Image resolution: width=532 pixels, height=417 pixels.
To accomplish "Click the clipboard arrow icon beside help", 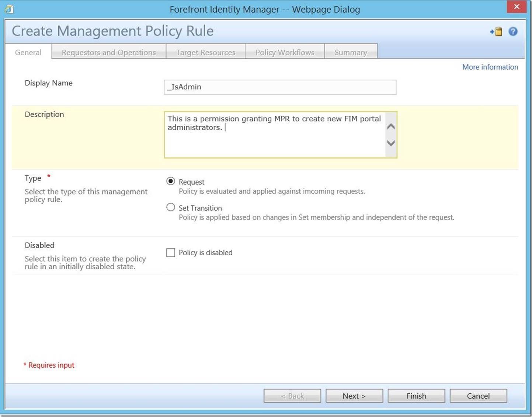I will [x=496, y=32].
